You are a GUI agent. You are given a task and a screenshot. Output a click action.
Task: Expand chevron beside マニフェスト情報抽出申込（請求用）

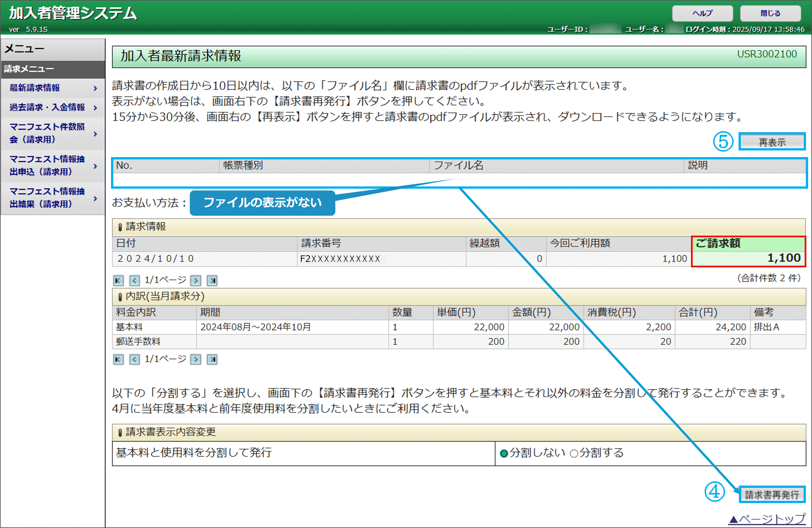pyautogui.click(x=95, y=166)
